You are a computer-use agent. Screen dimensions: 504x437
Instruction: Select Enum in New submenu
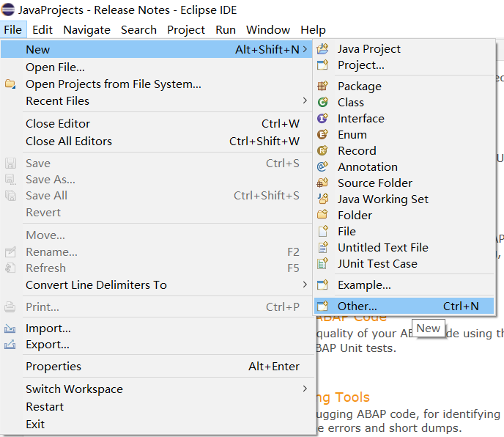pyautogui.click(x=404, y=134)
